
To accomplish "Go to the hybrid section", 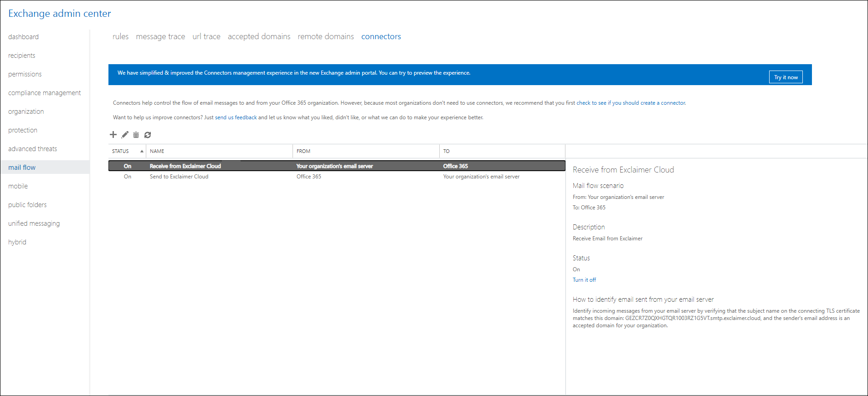I will coord(17,242).
